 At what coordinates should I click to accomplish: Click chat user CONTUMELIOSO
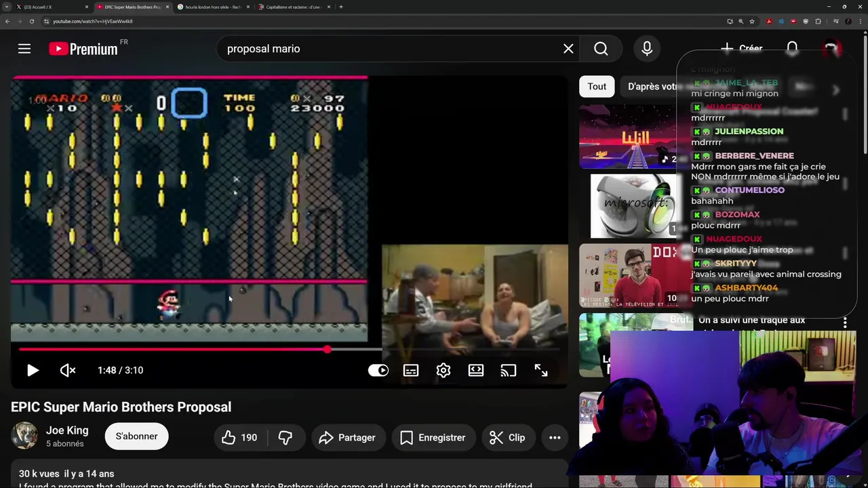(749, 190)
